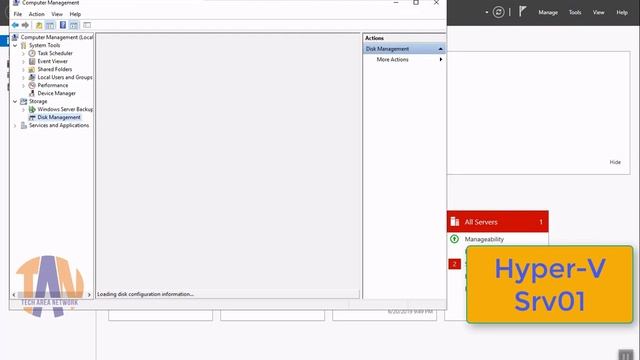Screen dimensions: 640x360
Task: Click the Task Scheduler clock icon
Action: click(32, 53)
